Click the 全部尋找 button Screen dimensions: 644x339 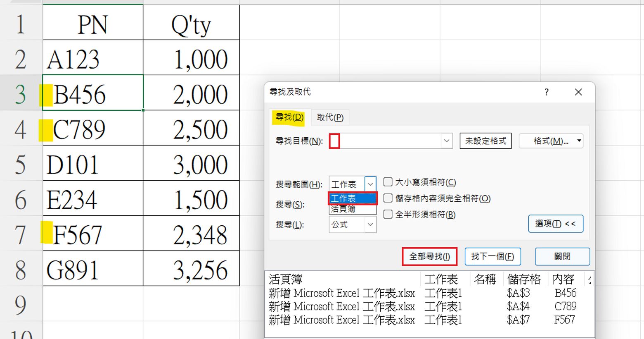(429, 256)
